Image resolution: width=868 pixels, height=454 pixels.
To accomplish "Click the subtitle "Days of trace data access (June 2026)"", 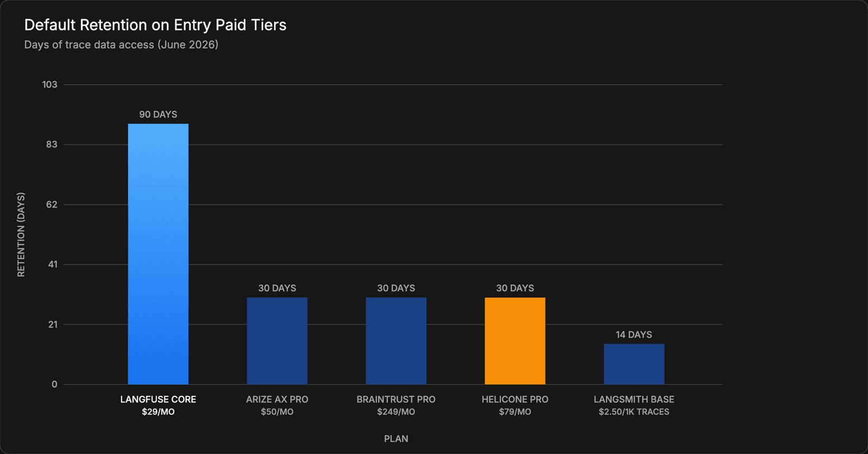I will 121,45.
